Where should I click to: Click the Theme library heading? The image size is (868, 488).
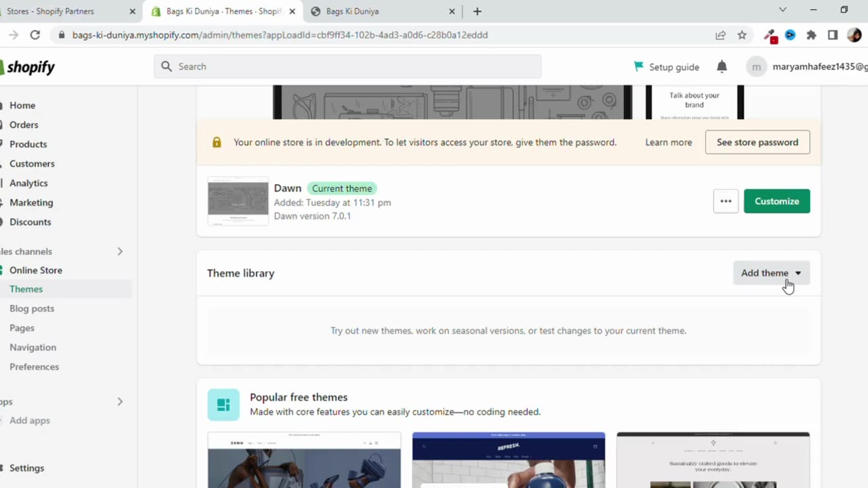point(241,273)
